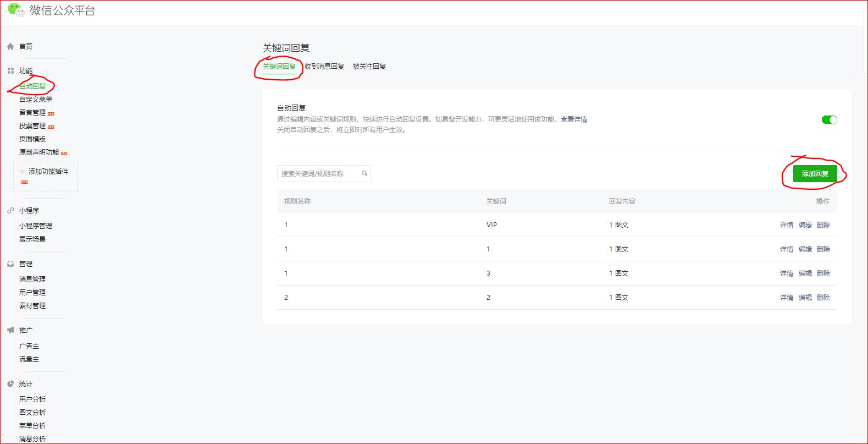Viewport: 868px width, 444px height.
Task: Open 菜单分析 under 统计
Action: click(32, 426)
